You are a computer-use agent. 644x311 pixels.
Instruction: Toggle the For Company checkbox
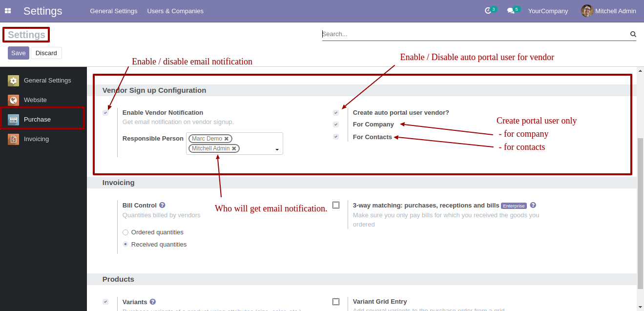pyautogui.click(x=336, y=124)
